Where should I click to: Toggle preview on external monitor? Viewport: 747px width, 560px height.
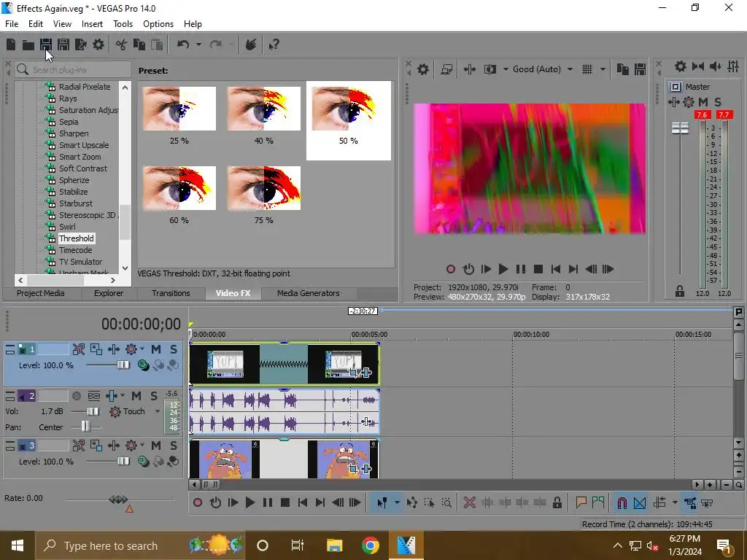pyautogui.click(x=446, y=69)
